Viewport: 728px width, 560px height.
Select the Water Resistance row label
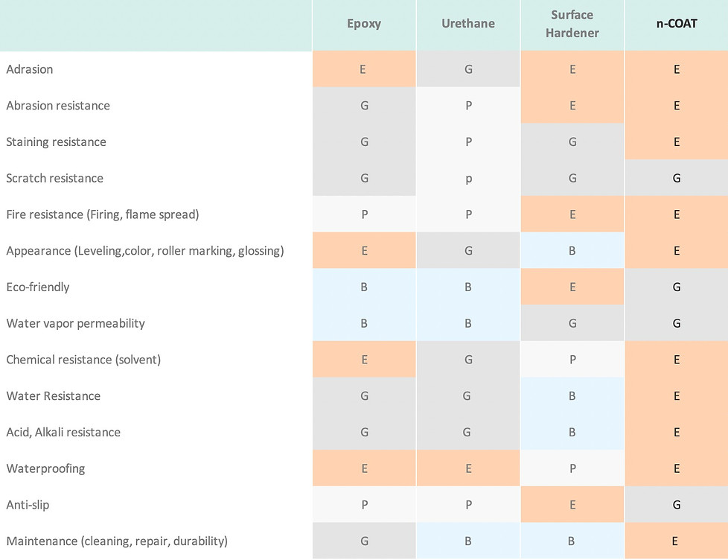[x=54, y=395]
